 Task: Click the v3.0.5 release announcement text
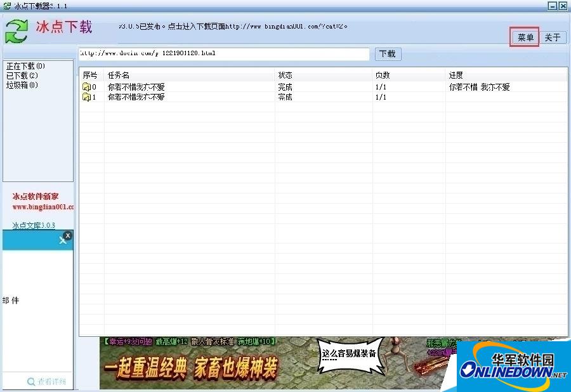(x=233, y=27)
